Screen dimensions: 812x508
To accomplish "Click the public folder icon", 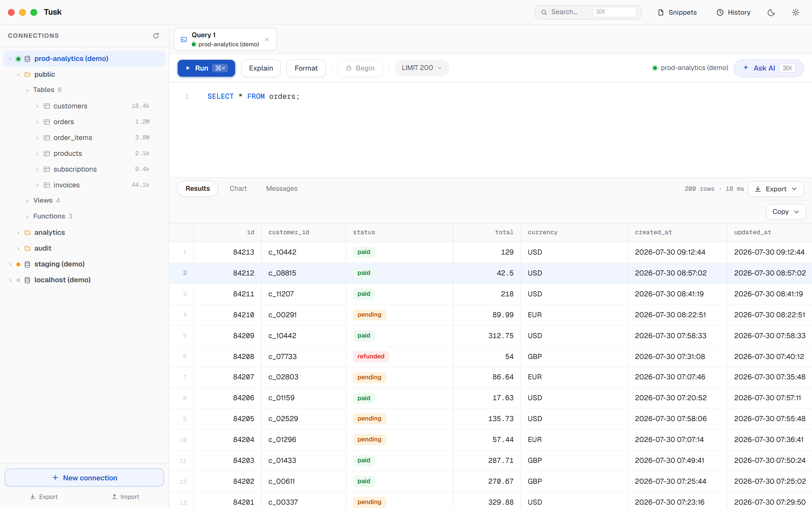I will [28, 75].
